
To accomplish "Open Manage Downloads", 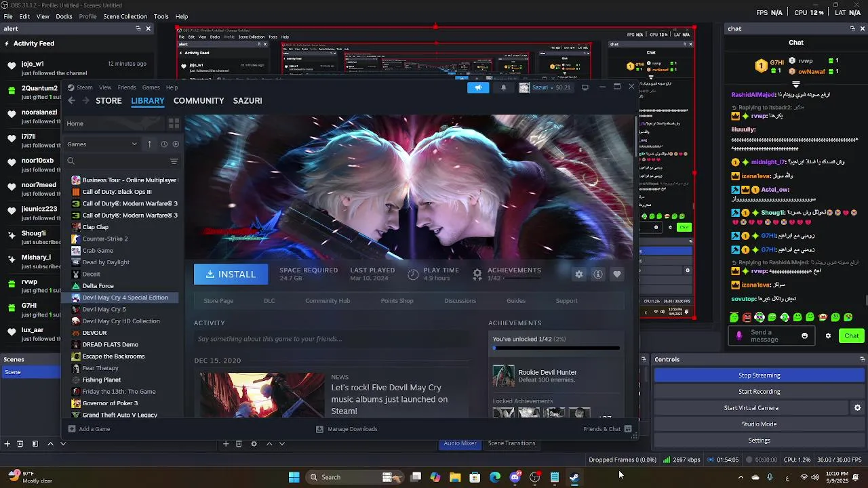I will 347,428.
